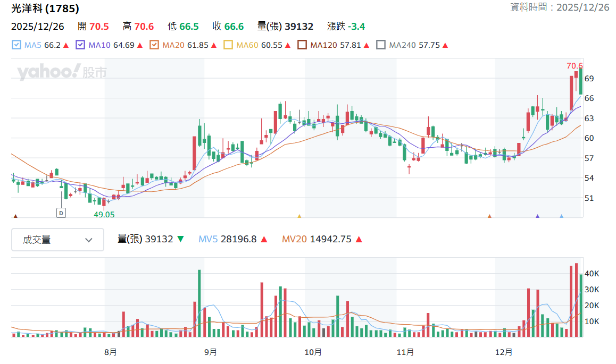Click the orange triangle marker before December
Image resolution: width=616 pixels, height=364 pixels.
(489, 216)
